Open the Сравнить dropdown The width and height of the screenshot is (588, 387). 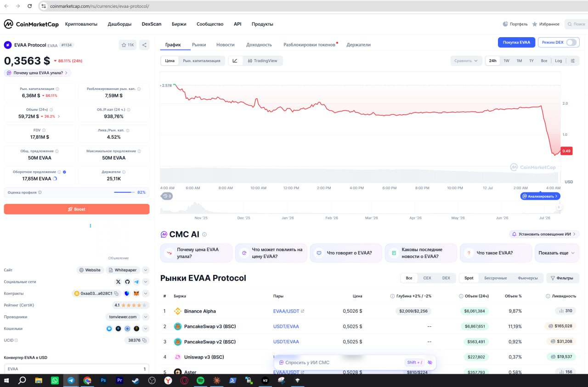[x=466, y=61]
